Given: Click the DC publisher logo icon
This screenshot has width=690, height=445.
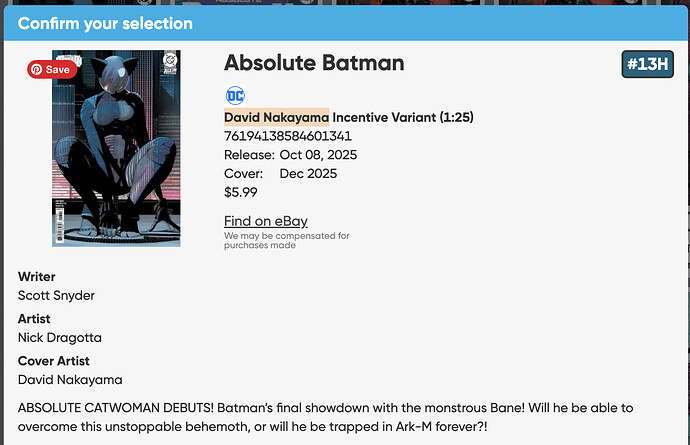Looking at the screenshot, I should coord(235,96).
